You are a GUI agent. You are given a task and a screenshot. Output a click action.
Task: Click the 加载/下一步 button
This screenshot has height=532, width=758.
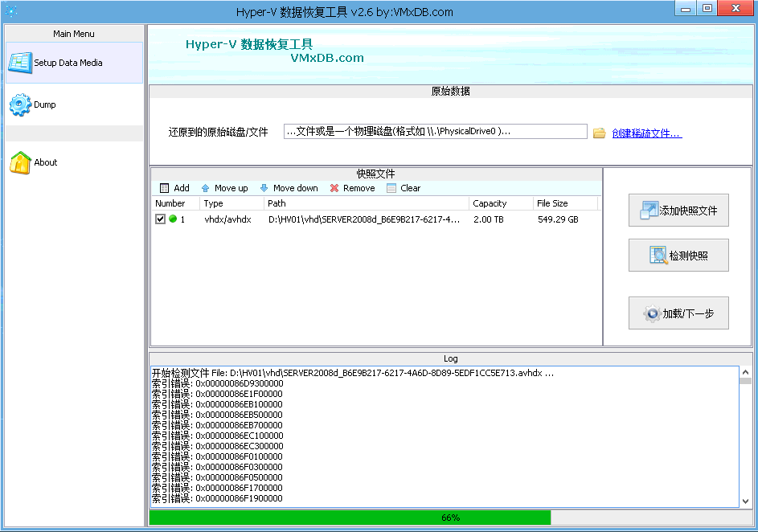(678, 313)
